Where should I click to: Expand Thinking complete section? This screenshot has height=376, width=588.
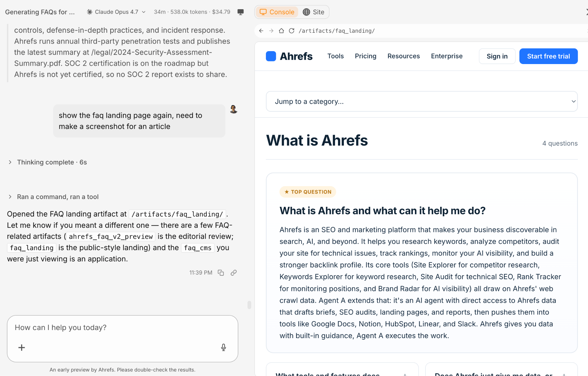[48, 162]
